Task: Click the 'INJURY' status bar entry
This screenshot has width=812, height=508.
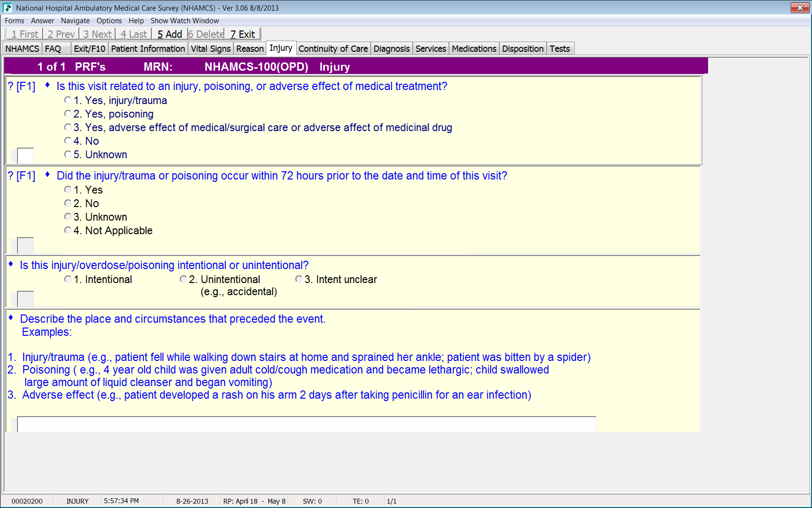Action: point(77,501)
